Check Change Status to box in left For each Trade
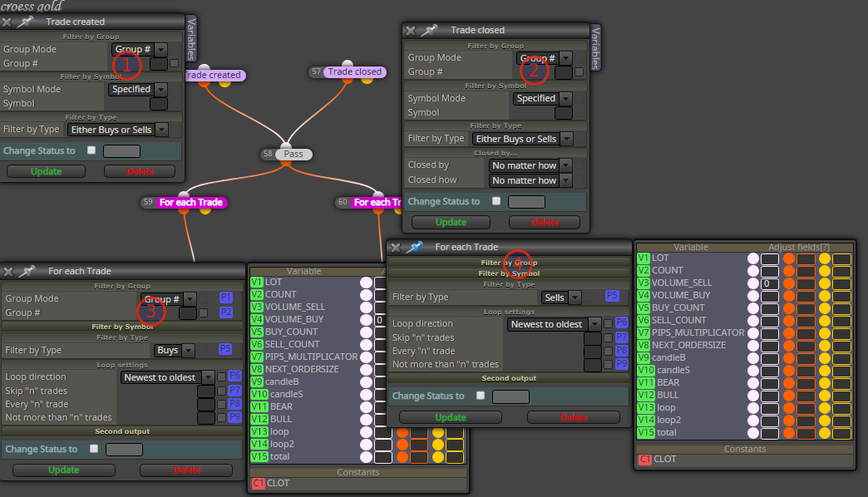 pyautogui.click(x=94, y=448)
